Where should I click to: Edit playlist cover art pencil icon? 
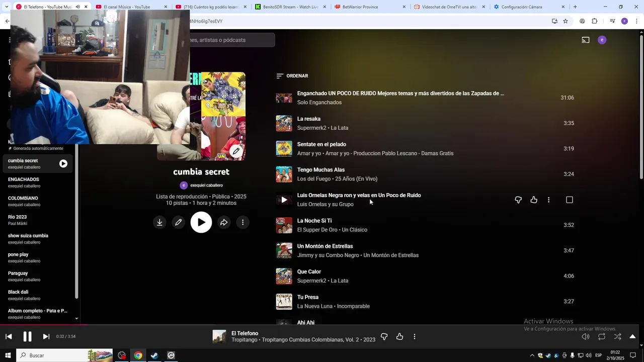click(x=236, y=151)
